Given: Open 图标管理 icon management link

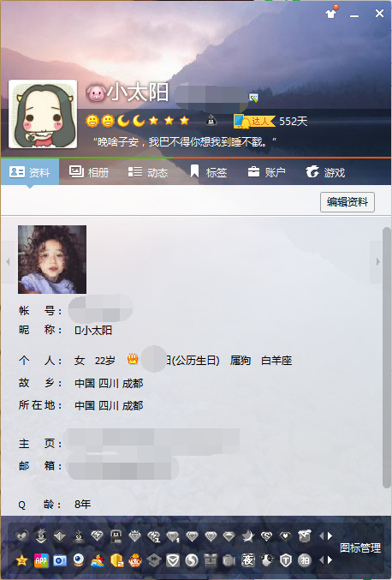Looking at the screenshot, I should tap(359, 547).
